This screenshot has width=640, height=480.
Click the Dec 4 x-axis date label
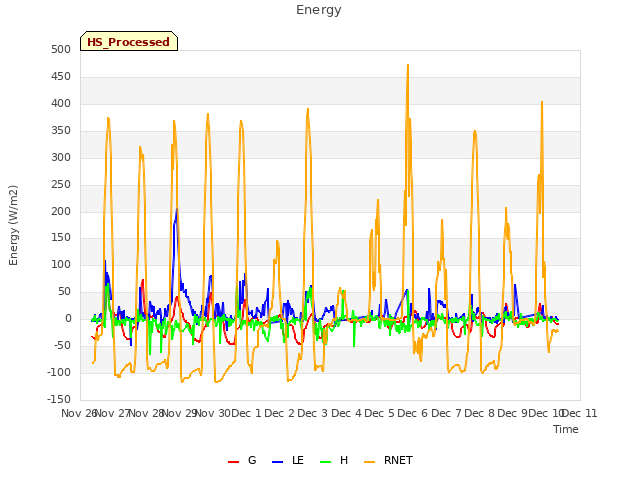pyautogui.click(x=346, y=413)
